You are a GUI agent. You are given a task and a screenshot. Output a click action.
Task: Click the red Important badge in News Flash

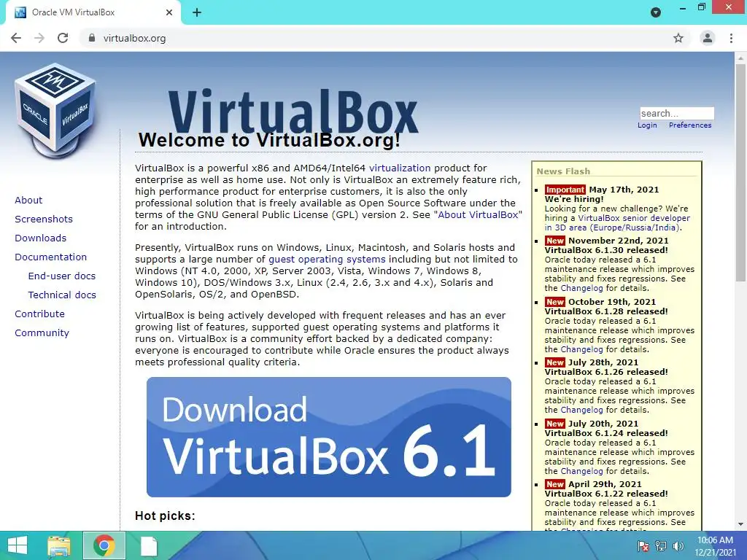(565, 190)
